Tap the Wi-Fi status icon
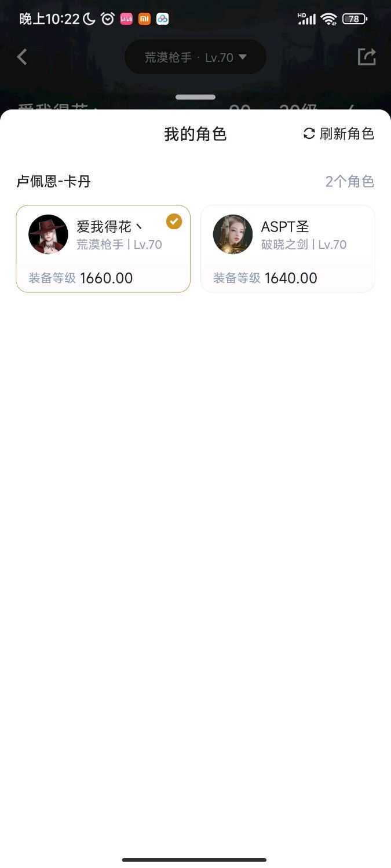Screen dimensions: 391x868 click(x=328, y=19)
